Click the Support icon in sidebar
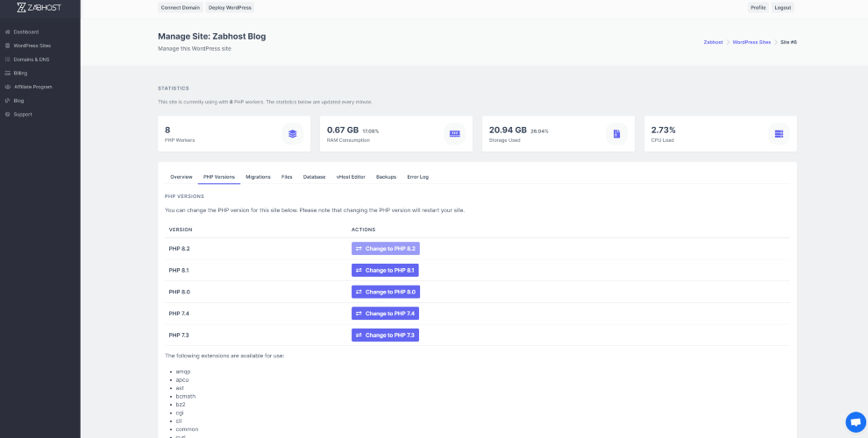The width and height of the screenshot is (868, 438). (x=8, y=115)
